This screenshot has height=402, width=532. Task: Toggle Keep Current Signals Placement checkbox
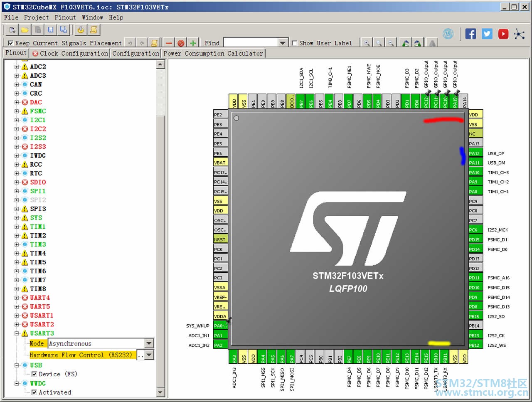pyautogui.click(x=11, y=43)
